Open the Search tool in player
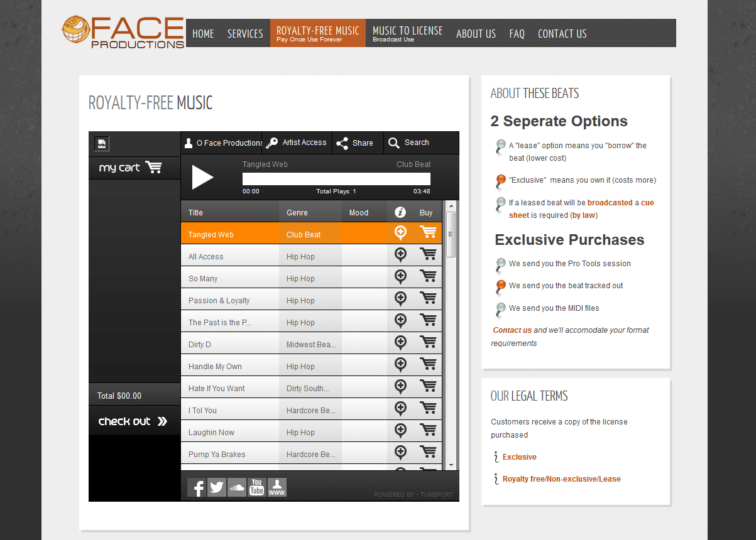The image size is (756, 540). (409, 143)
